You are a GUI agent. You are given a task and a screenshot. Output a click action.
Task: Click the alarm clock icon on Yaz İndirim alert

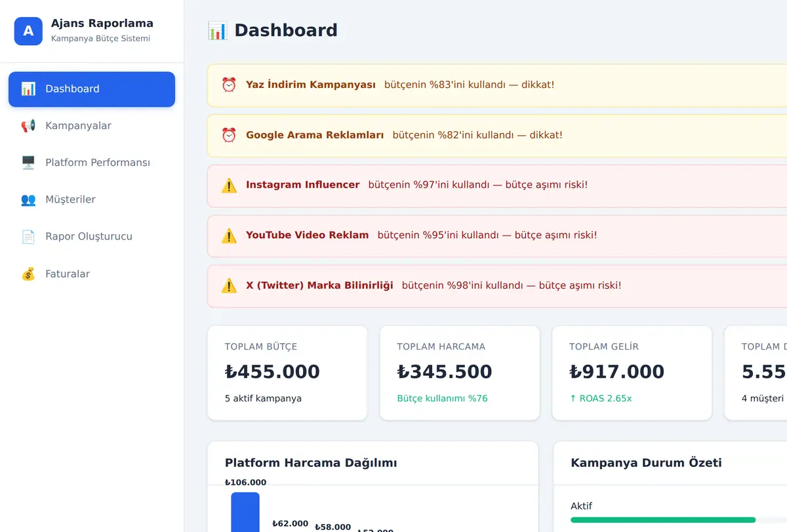(x=229, y=85)
